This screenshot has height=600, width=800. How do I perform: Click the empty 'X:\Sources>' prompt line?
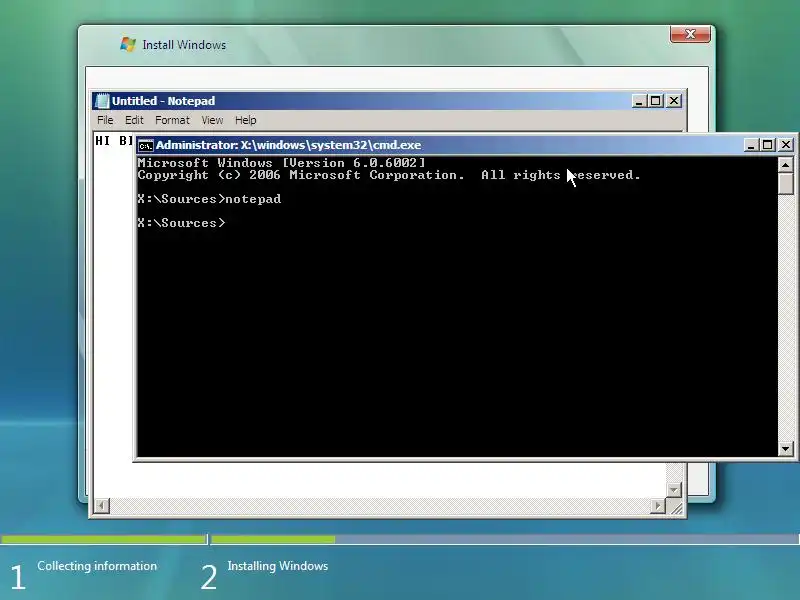(x=181, y=223)
